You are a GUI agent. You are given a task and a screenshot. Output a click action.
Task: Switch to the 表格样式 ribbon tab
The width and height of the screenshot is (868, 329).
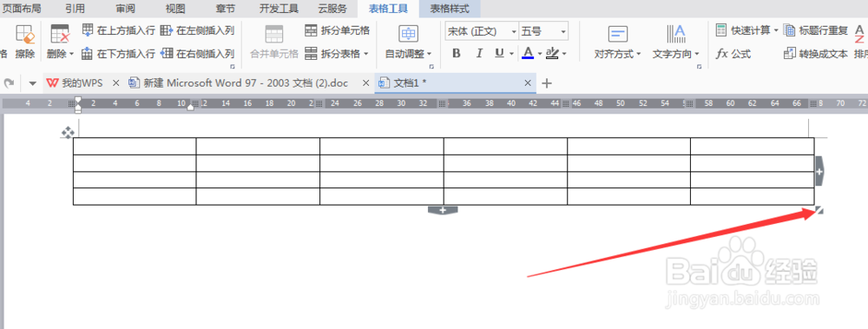(x=450, y=9)
